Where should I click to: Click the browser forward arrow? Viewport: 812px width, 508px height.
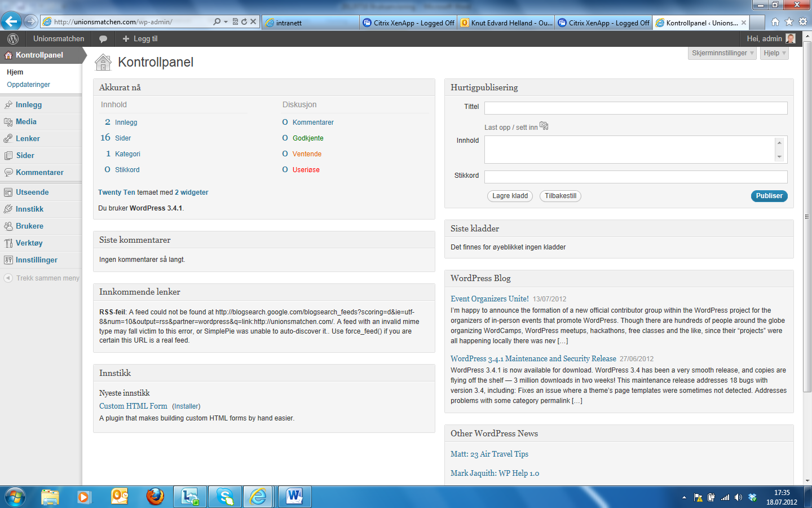(31, 21)
